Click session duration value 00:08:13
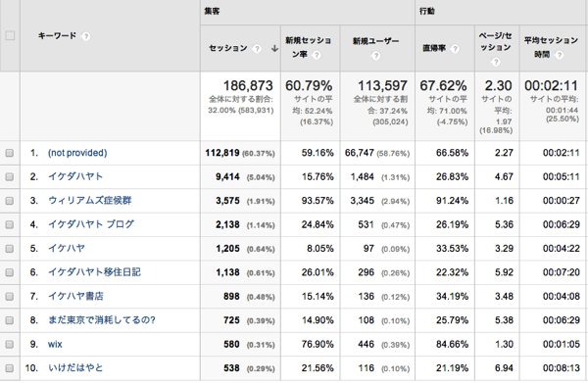The image size is (588, 383). (561, 368)
